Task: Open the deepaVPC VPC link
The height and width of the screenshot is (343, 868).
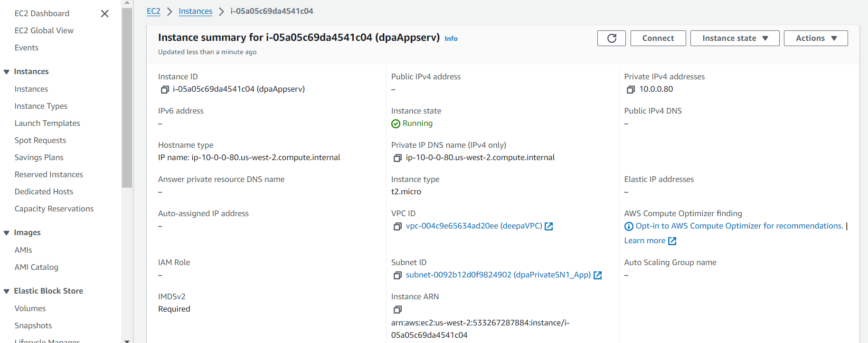Action: (x=474, y=226)
